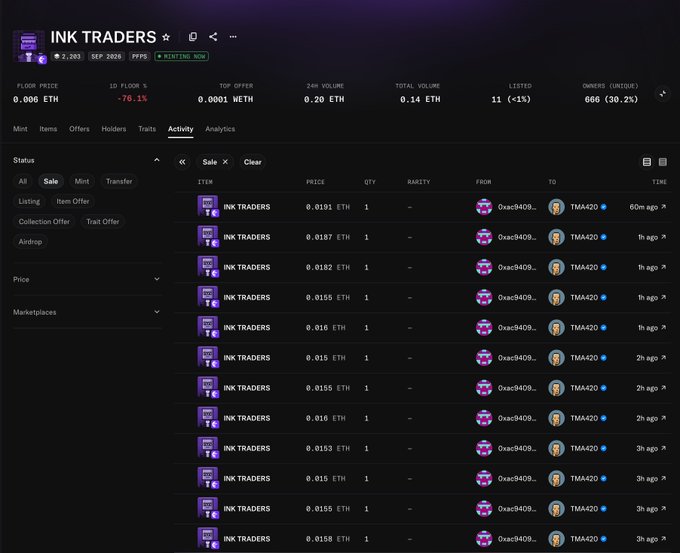Favorite INK TRADERS with the star icon
The image size is (680, 553).
[x=166, y=37]
